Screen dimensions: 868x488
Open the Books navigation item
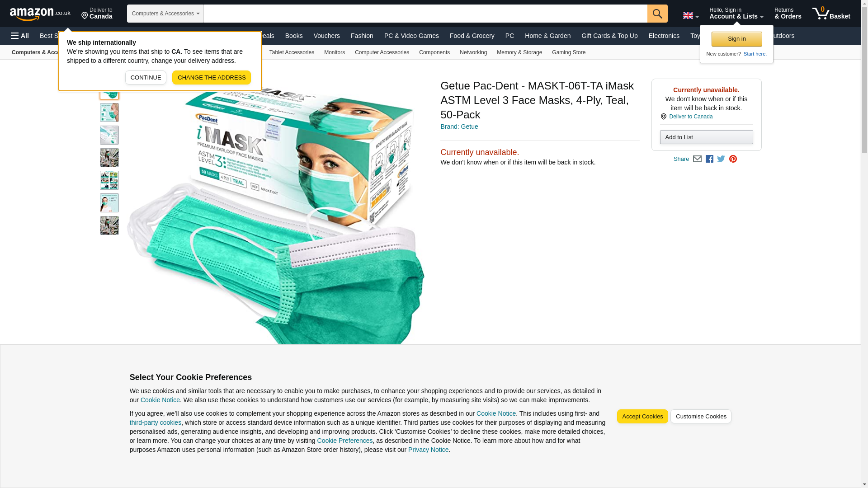coord(294,36)
